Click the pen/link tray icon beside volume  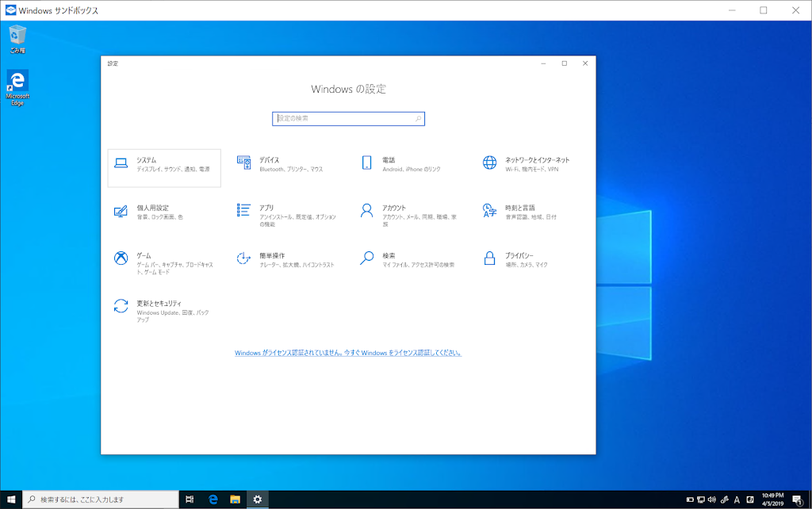(x=725, y=499)
